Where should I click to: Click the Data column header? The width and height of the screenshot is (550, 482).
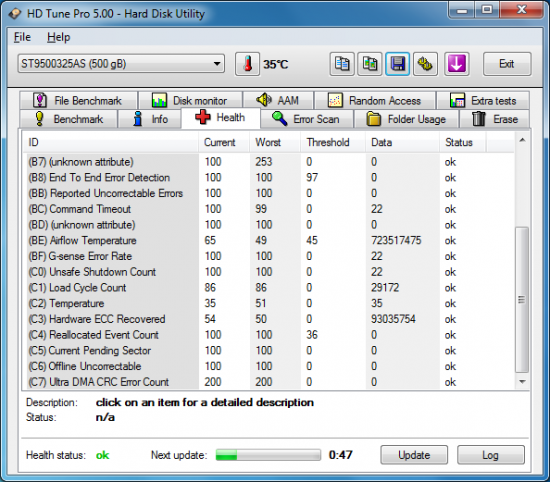(x=402, y=142)
